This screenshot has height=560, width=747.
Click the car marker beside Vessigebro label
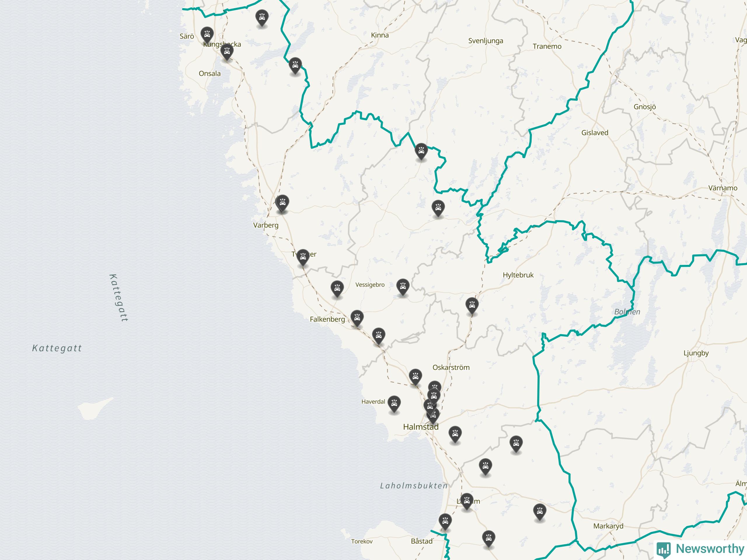tap(403, 287)
